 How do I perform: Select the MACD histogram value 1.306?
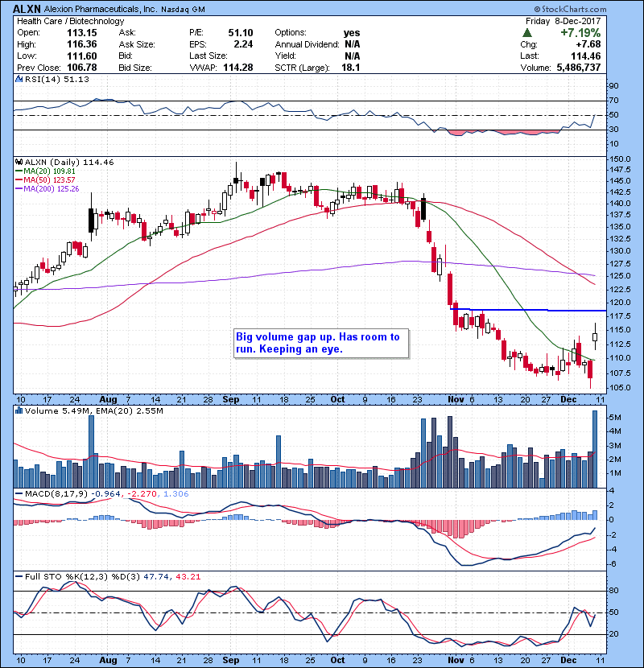pyautogui.click(x=175, y=494)
